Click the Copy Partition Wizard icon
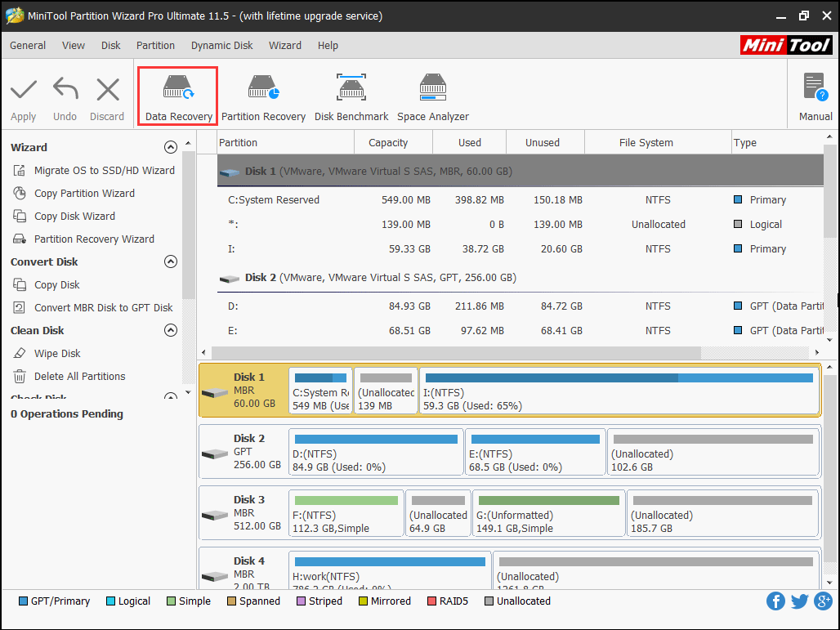Screen dimensions: 840x630 coord(20,194)
